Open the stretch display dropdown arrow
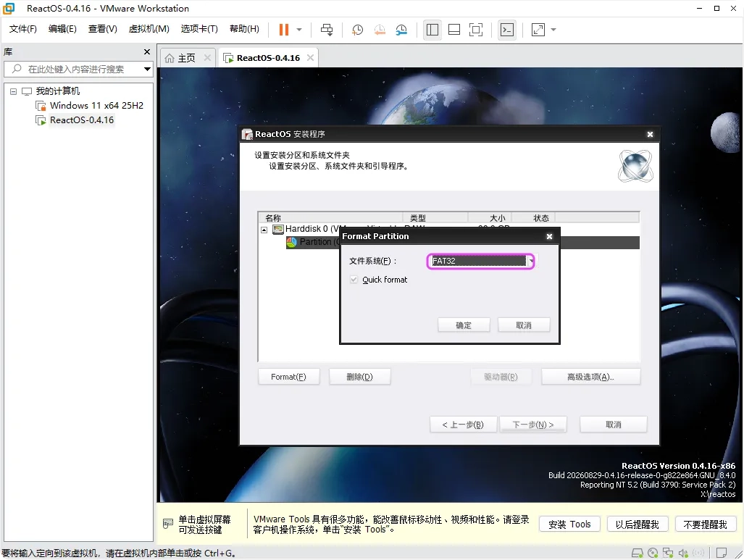 tap(553, 30)
